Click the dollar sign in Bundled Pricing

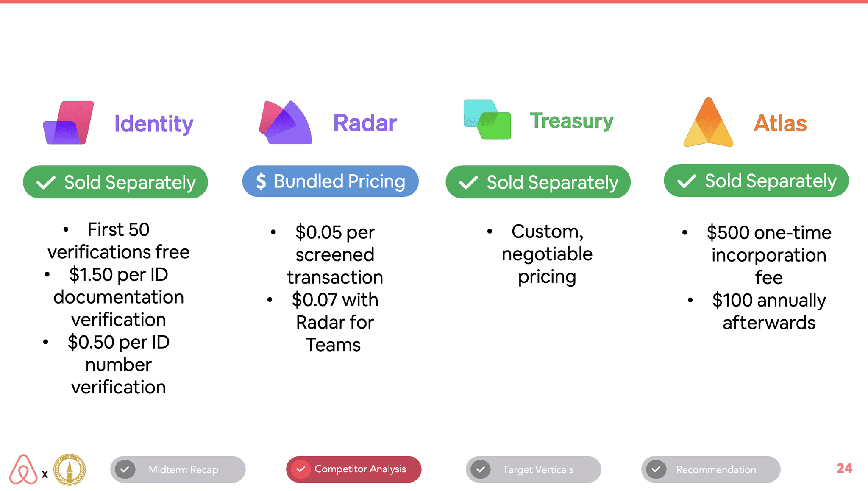tap(261, 181)
